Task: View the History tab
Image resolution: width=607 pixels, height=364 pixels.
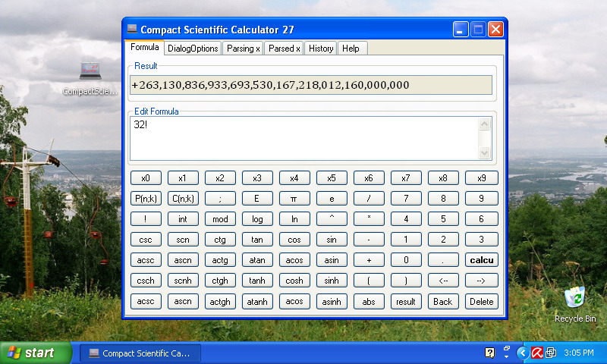Action: (x=321, y=49)
